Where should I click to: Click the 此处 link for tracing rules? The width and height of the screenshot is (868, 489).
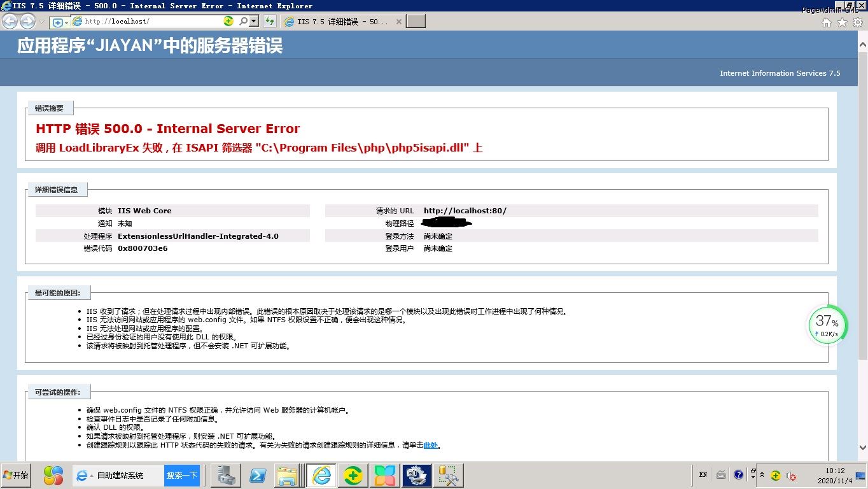[x=431, y=446]
